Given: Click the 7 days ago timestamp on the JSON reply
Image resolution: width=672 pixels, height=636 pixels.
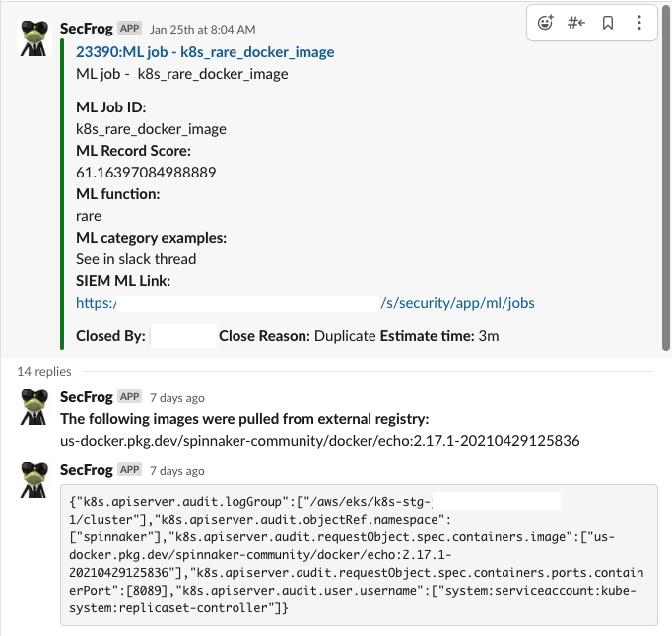Looking at the screenshot, I should [177, 471].
